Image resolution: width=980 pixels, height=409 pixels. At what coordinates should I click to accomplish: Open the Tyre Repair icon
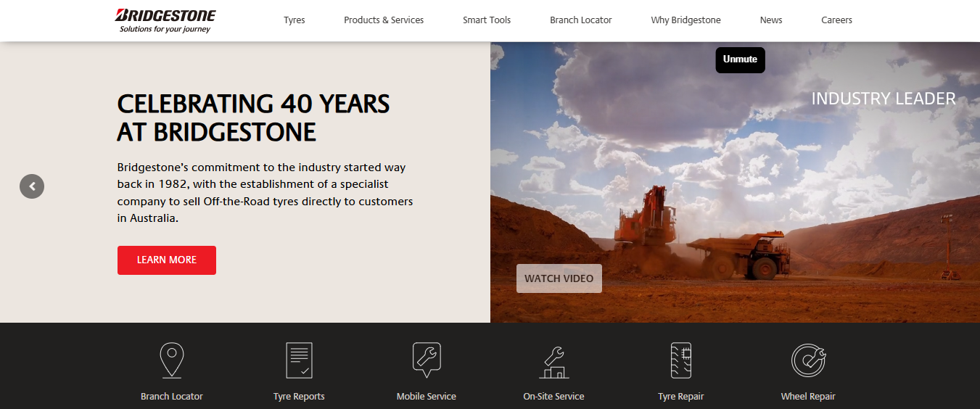coord(680,360)
